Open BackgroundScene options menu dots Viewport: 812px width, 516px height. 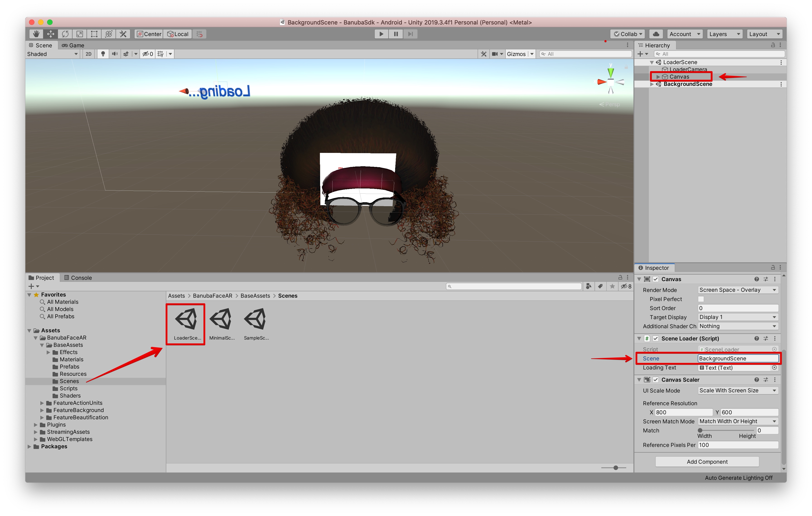coord(781,84)
